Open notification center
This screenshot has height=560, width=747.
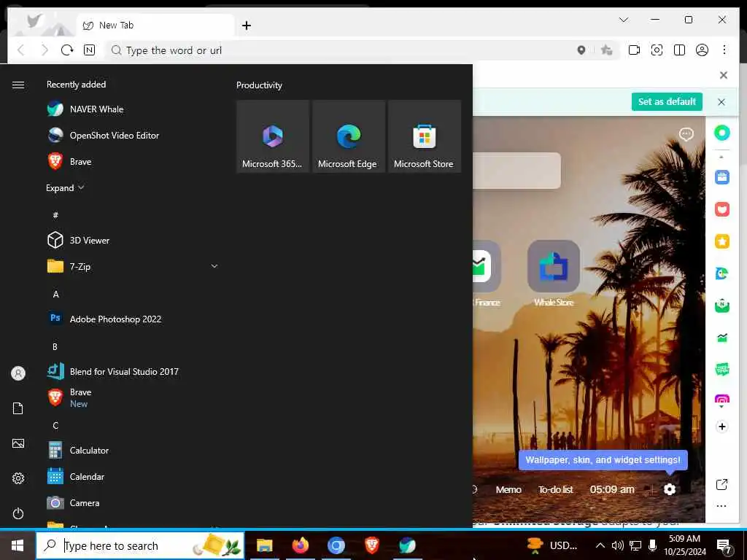pos(724,545)
